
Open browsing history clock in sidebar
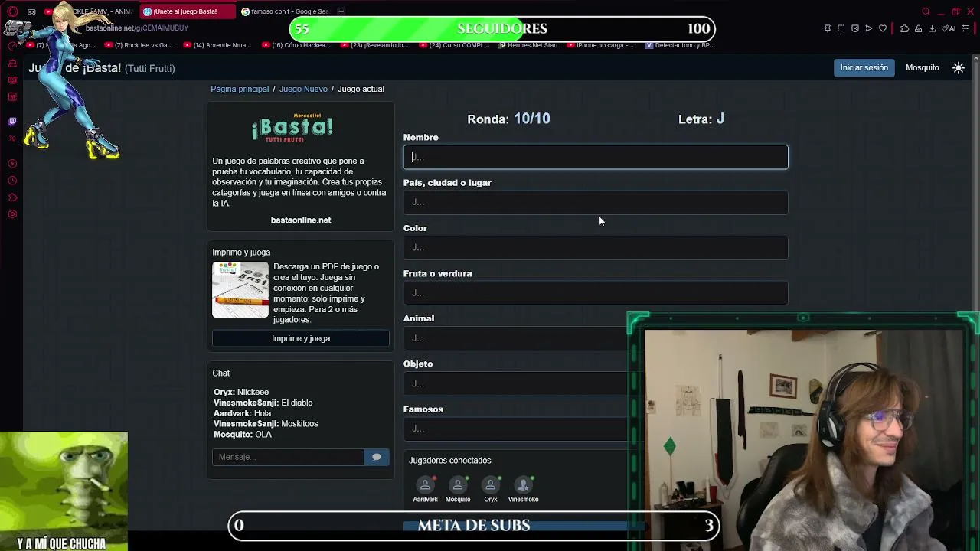coord(12,181)
